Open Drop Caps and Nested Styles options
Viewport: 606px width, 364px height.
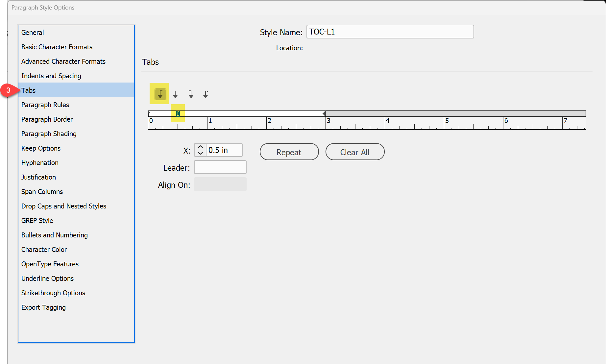click(x=63, y=206)
